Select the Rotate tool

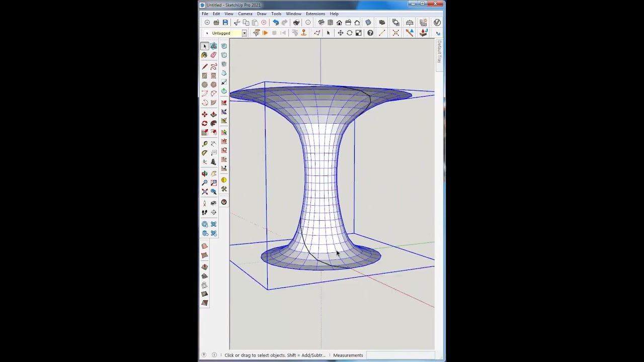coord(205,123)
